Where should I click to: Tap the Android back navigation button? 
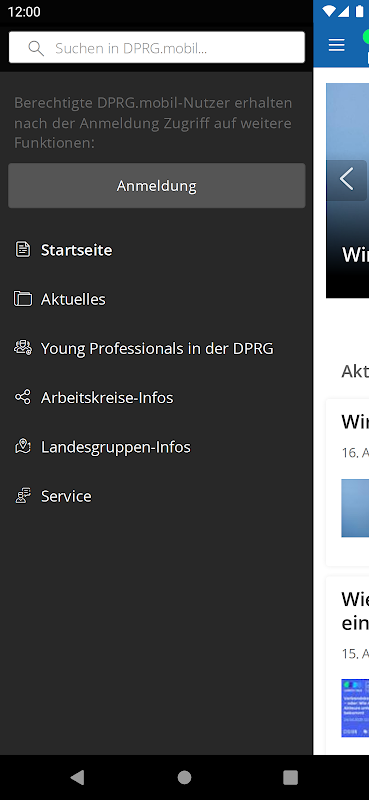(x=77, y=777)
